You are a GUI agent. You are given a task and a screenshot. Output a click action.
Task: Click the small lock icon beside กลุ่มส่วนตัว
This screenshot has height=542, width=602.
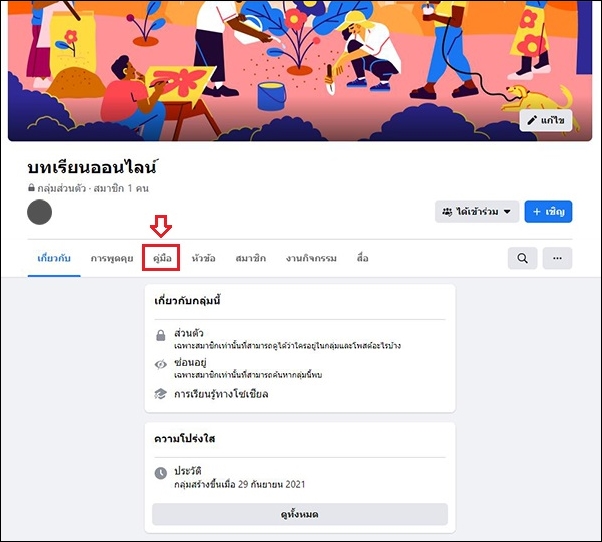[x=31, y=188]
